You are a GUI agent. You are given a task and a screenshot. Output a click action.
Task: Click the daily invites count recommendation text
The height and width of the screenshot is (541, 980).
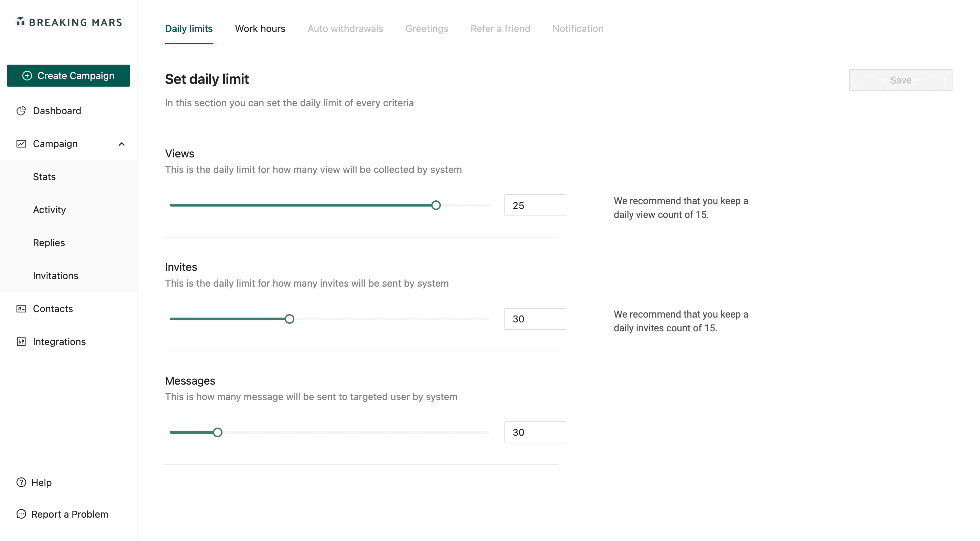tap(680, 321)
